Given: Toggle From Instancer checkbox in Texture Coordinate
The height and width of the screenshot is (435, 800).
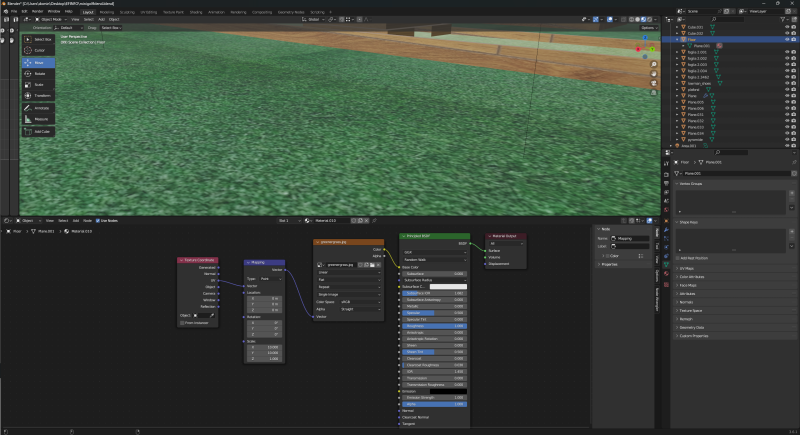Looking at the screenshot, I should (182, 323).
